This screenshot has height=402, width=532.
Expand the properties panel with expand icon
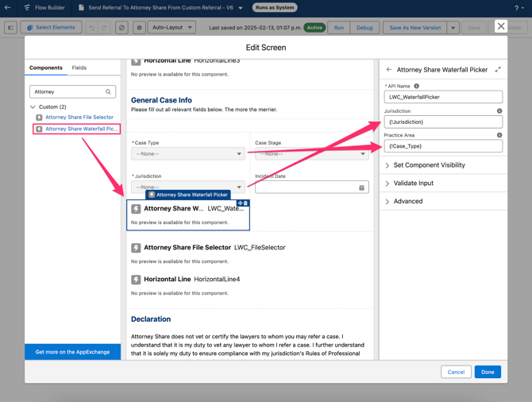click(x=498, y=70)
